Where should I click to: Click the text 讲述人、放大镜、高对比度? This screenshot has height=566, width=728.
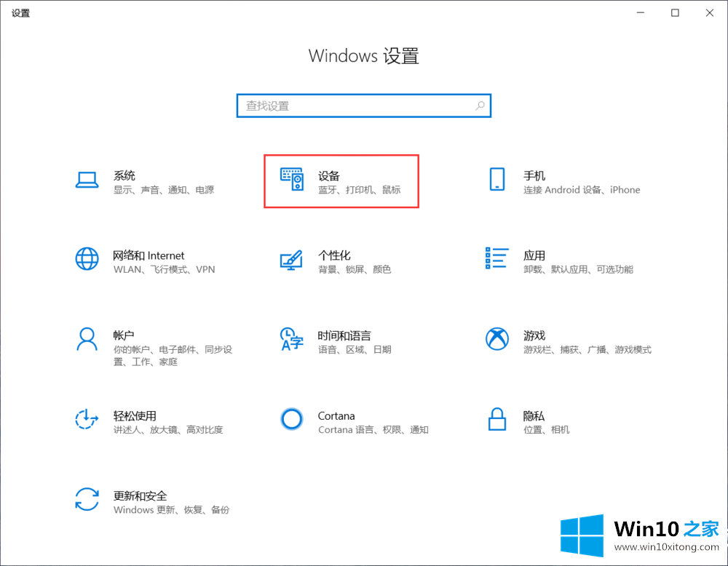[x=168, y=430]
